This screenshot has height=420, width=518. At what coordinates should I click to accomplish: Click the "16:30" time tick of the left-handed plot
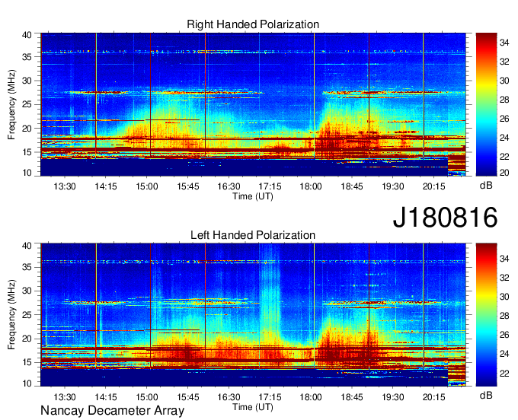[229, 397]
